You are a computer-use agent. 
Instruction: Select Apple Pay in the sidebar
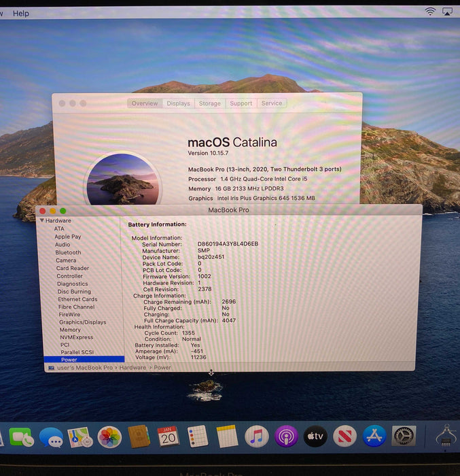[x=68, y=237]
